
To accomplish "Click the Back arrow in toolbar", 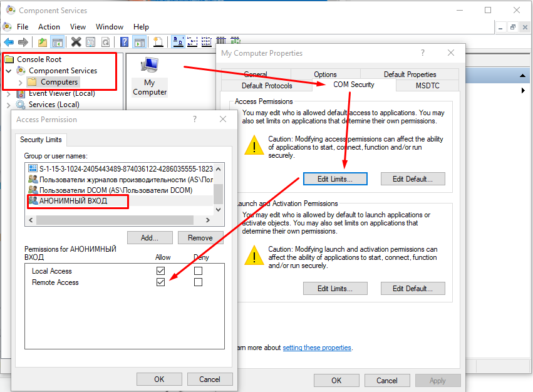I will coord(9,42).
